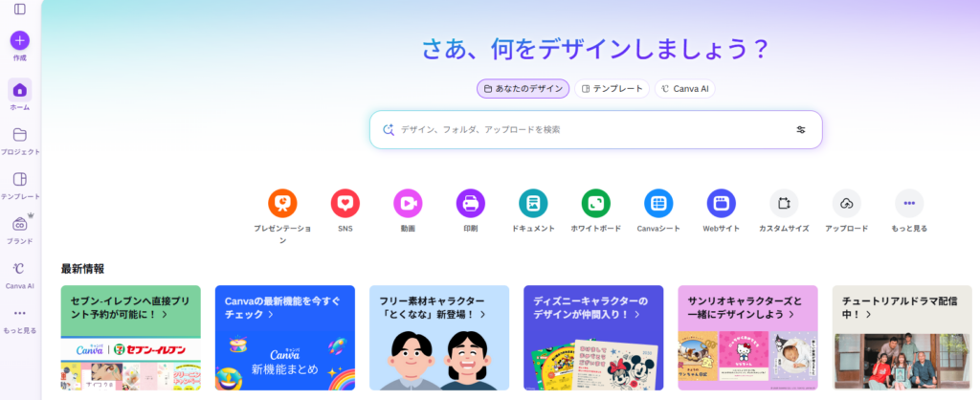980x400 pixels.
Task: Open the Canvaシート icon
Action: (658, 203)
